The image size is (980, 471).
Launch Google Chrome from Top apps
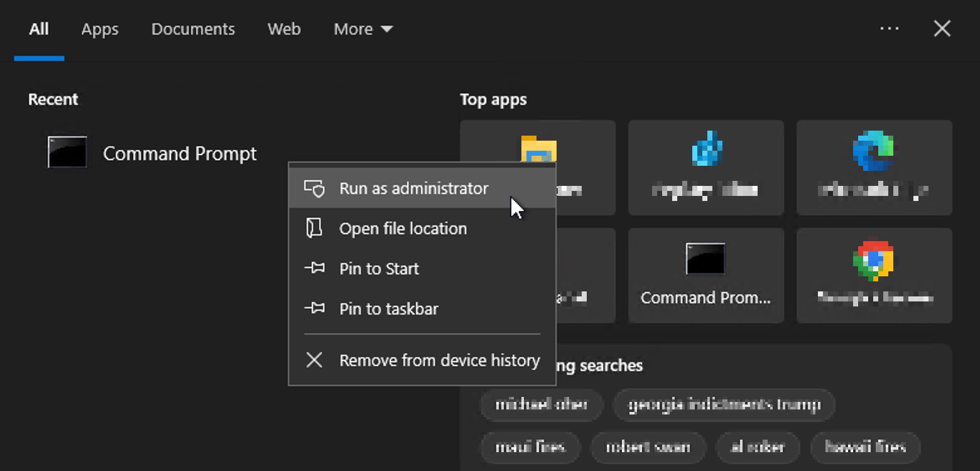pos(874,275)
